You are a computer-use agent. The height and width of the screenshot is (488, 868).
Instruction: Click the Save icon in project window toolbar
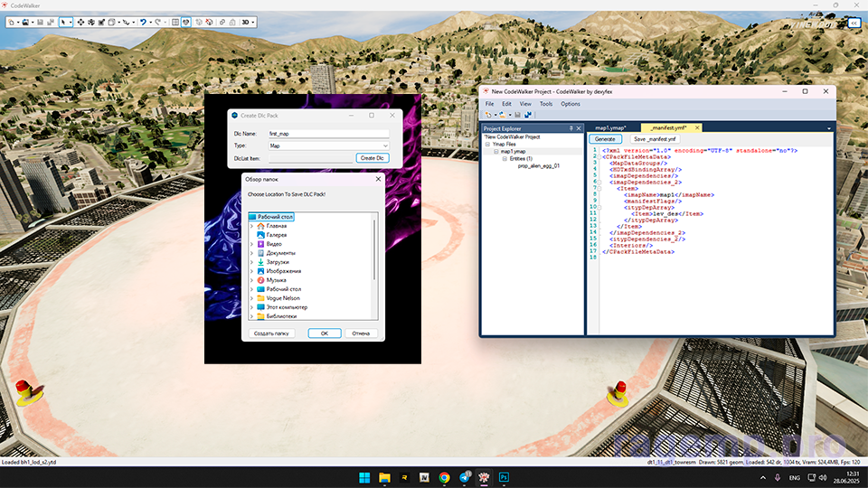[x=517, y=115]
